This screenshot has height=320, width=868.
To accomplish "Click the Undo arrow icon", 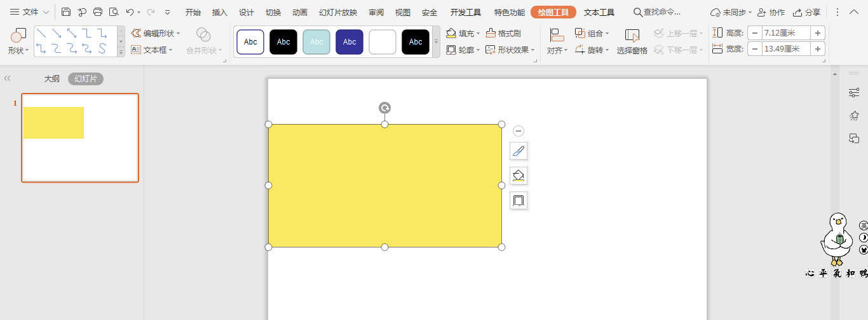I will coord(130,12).
